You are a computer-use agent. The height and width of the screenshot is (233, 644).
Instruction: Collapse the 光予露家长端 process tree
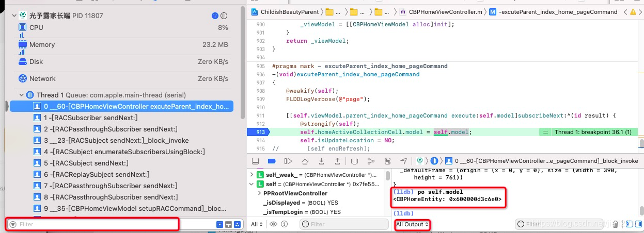point(14,16)
